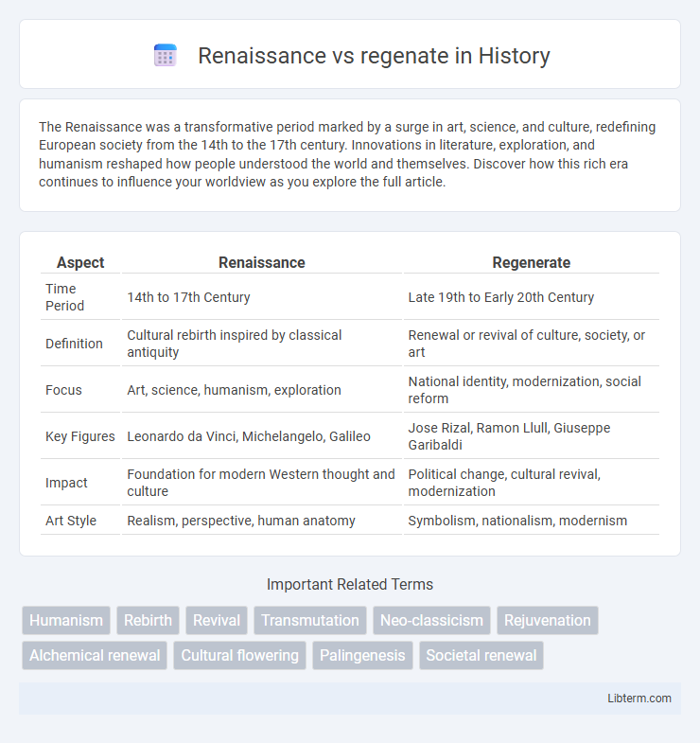Click the Aspect column header
The width and height of the screenshot is (700, 743).
point(80,262)
